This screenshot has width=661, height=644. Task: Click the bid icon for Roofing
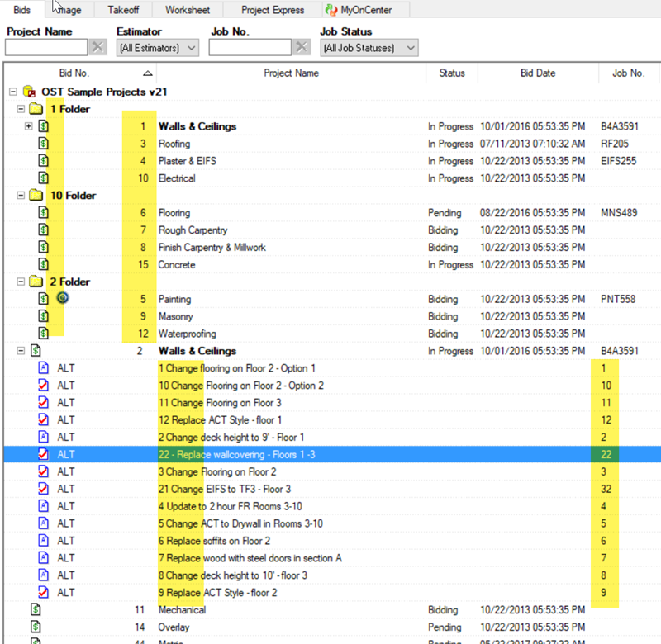pyautogui.click(x=44, y=143)
